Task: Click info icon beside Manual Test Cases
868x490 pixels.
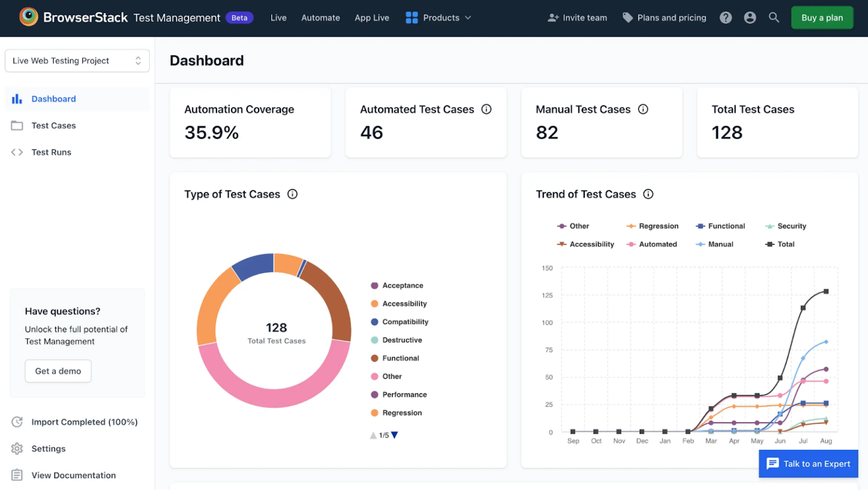Action: click(643, 110)
